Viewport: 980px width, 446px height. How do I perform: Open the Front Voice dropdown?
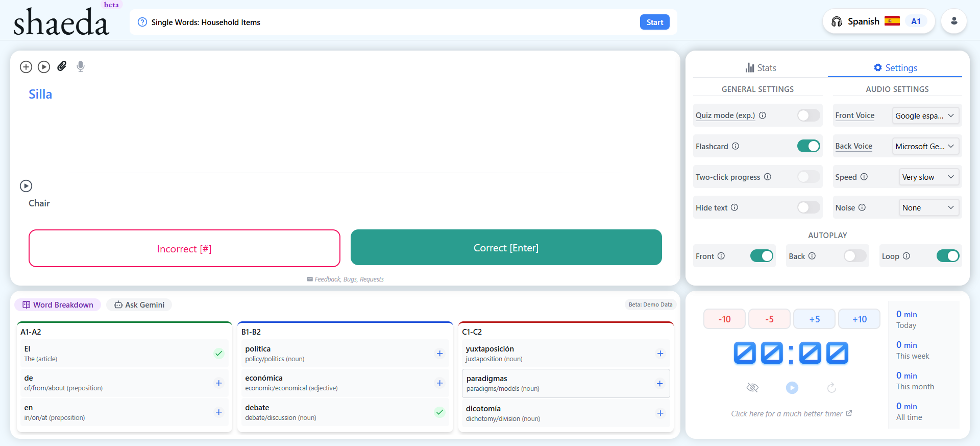[x=925, y=115]
